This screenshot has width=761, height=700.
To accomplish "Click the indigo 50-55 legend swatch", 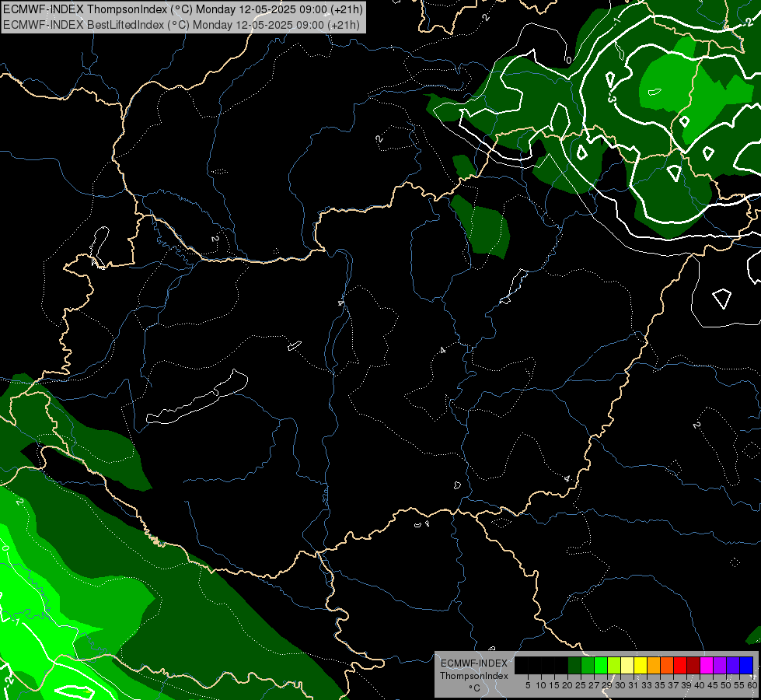I will click(733, 665).
